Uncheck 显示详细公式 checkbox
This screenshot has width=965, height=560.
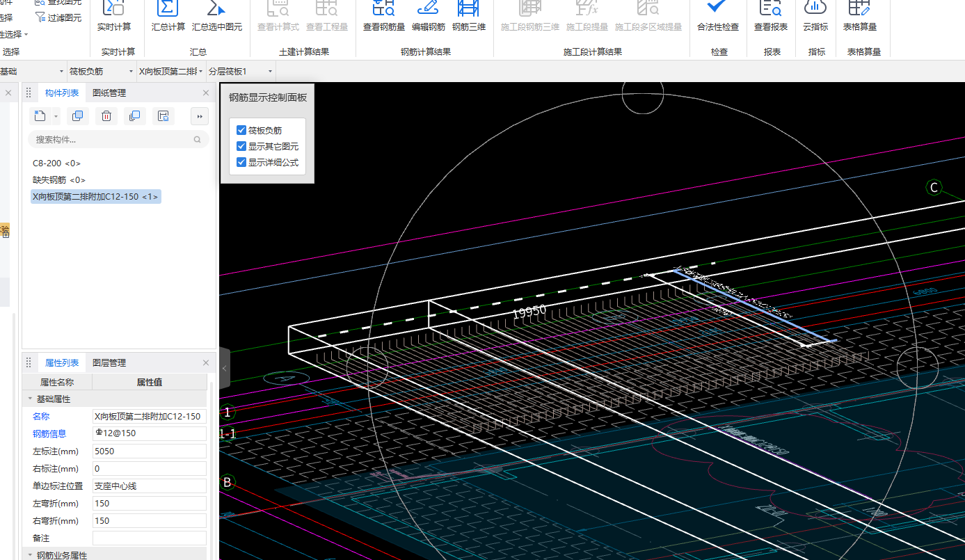coord(241,162)
